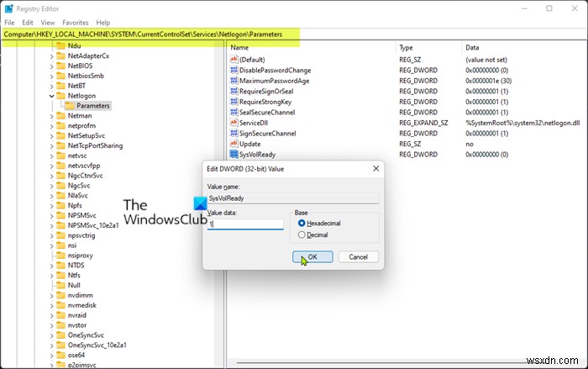Click the Type column header

pos(406,47)
